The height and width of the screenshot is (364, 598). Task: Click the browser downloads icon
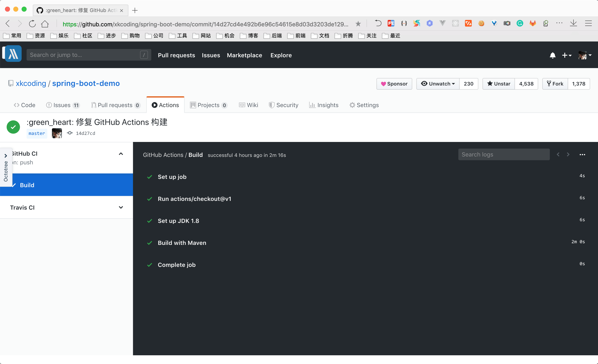[x=573, y=23]
